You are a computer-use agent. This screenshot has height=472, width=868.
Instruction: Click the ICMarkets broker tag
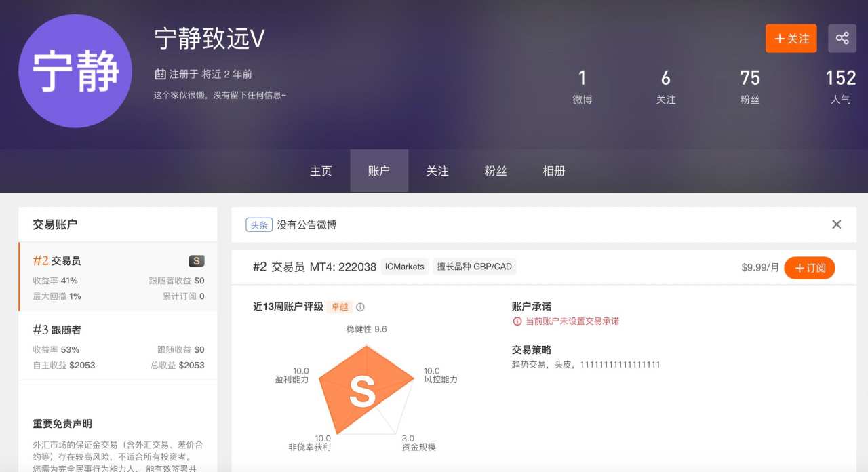[x=405, y=267]
